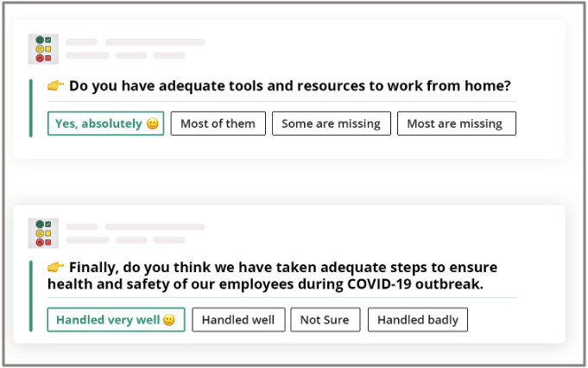Image resolution: width=588 pixels, height=368 pixels.
Task: Click sender name placeholder in second message
Action: (82, 227)
